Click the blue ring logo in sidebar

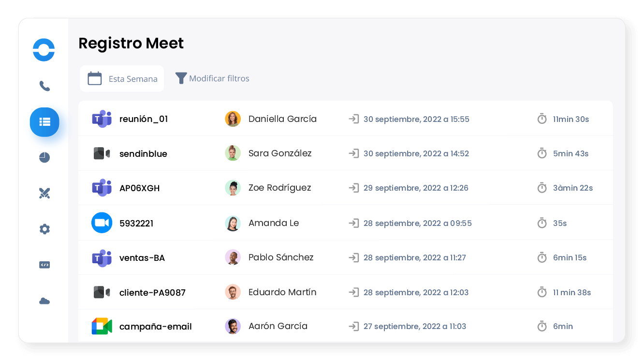44,50
